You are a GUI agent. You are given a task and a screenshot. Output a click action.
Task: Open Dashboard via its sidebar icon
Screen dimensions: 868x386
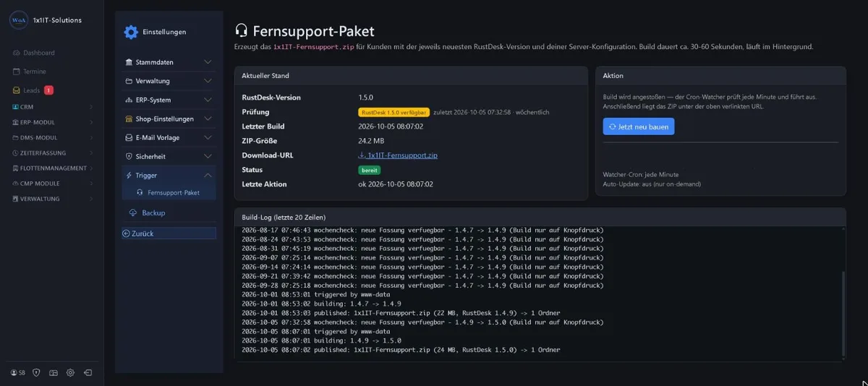17,53
